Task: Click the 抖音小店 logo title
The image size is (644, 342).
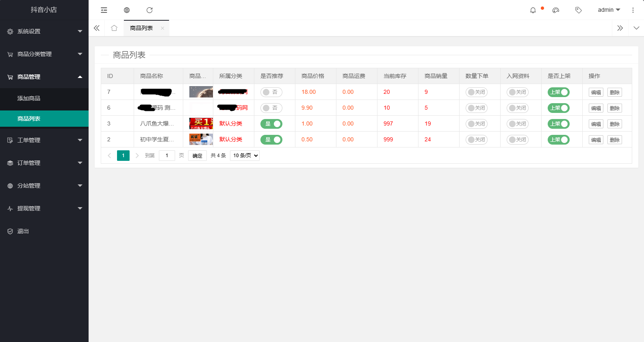Action: tap(44, 10)
